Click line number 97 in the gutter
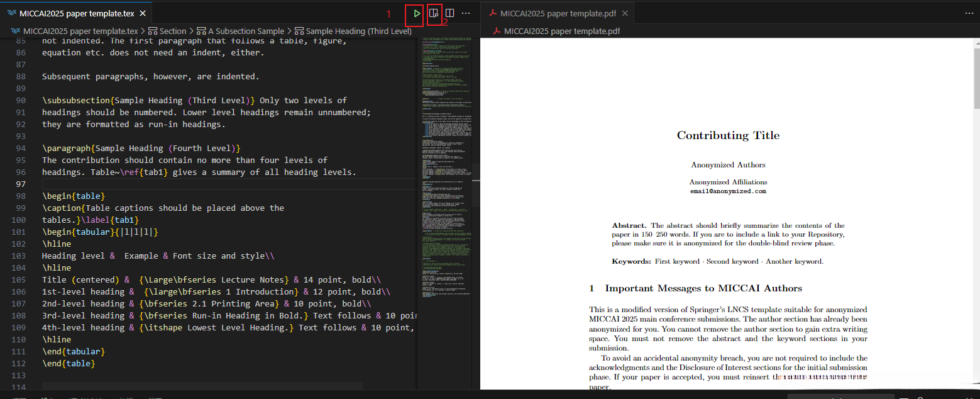Screen dimensions: 980x399 point(21,184)
